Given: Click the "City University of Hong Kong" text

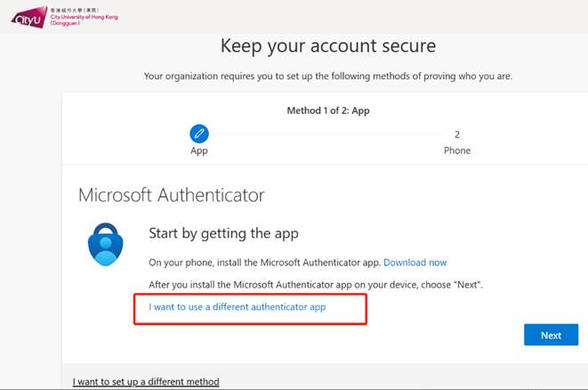Looking at the screenshot, I should click(85, 17).
